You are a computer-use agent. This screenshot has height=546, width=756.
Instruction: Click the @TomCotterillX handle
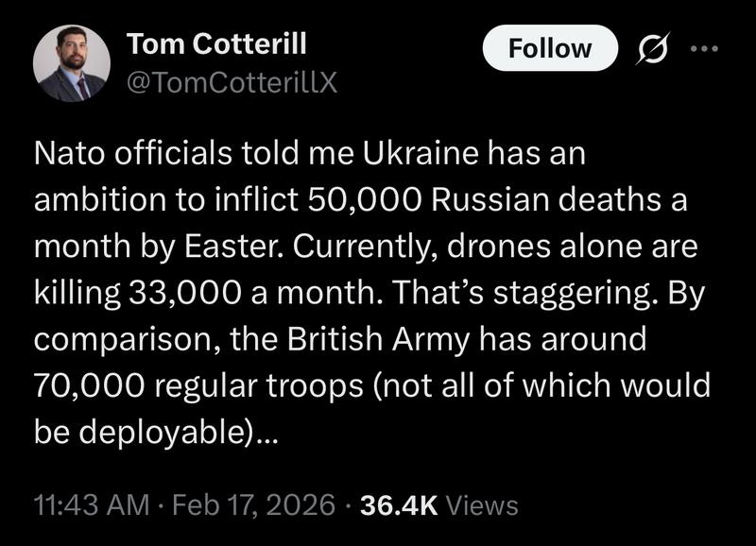(231, 84)
